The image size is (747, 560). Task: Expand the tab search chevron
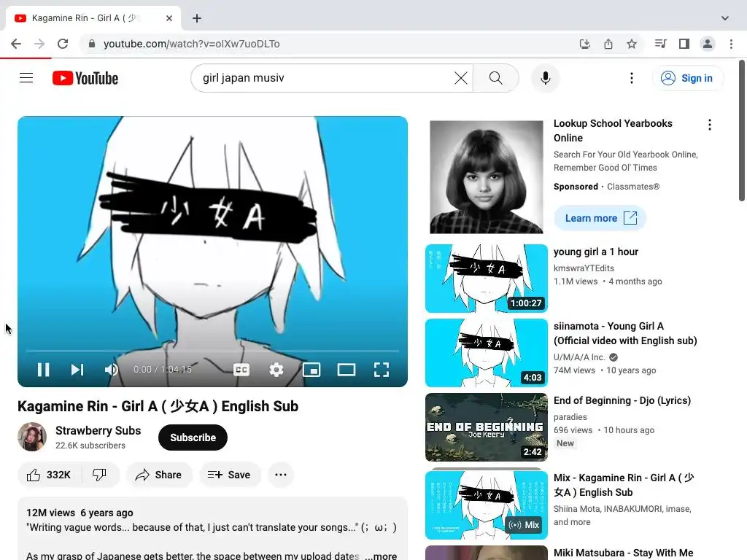pos(724,18)
